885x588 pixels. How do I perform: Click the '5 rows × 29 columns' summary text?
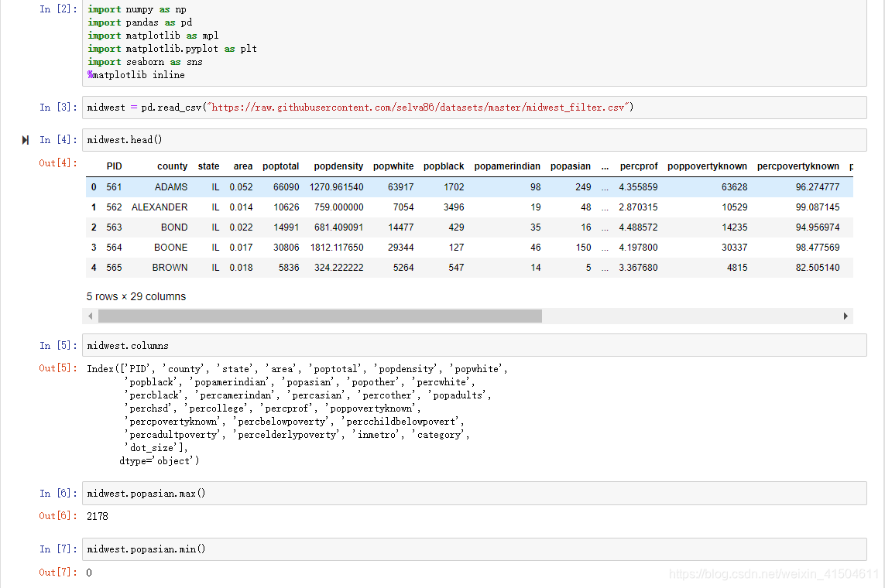click(136, 296)
